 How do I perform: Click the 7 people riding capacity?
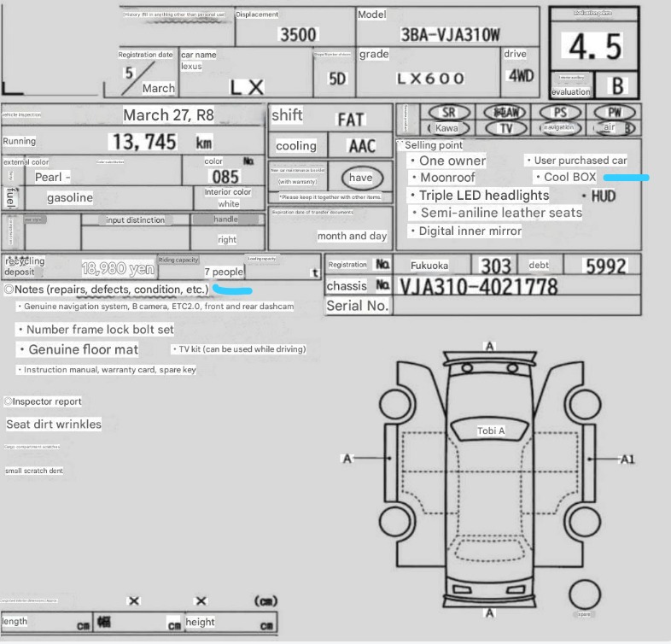[224, 272]
